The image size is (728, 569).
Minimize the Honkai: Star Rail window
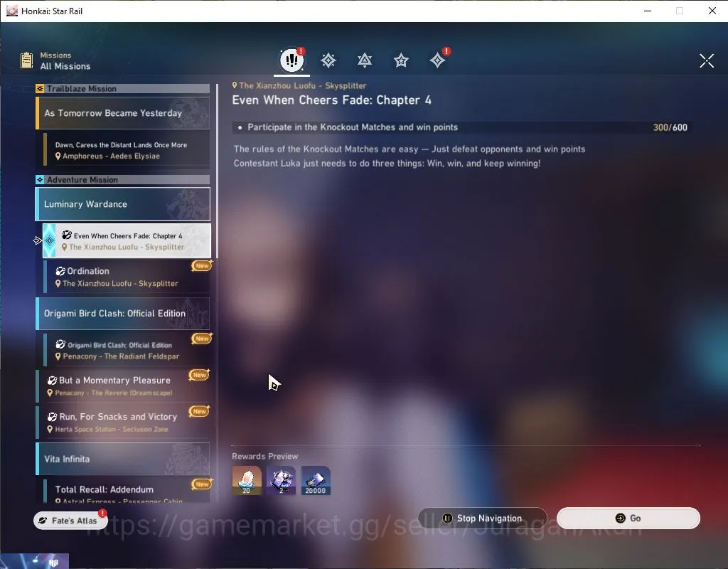pos(648,11)
